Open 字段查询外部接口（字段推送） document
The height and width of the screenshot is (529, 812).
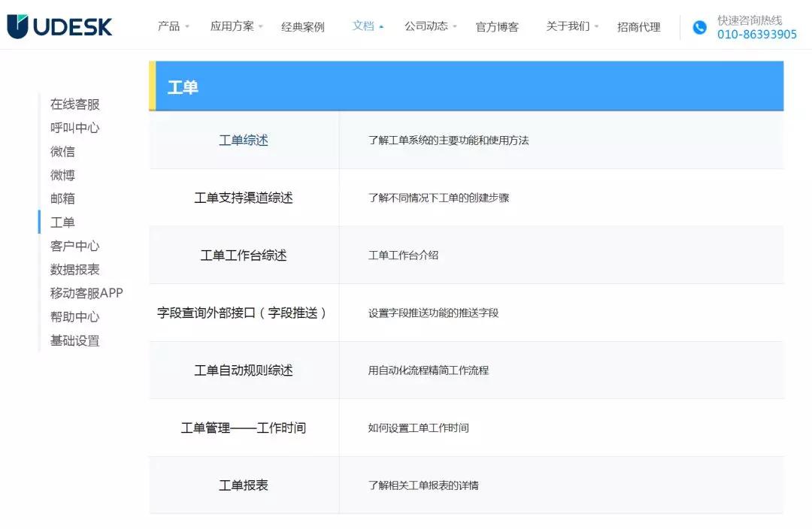[242, 313]
